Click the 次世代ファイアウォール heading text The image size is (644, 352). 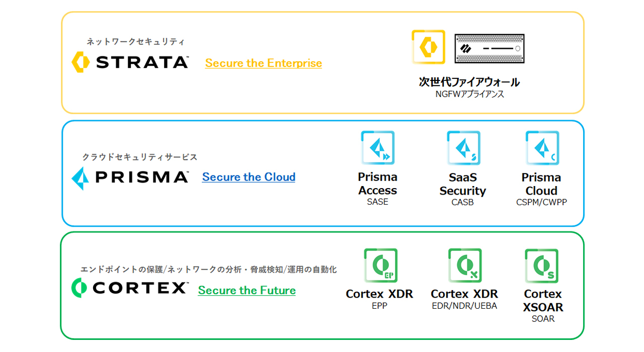click(469, 82)
